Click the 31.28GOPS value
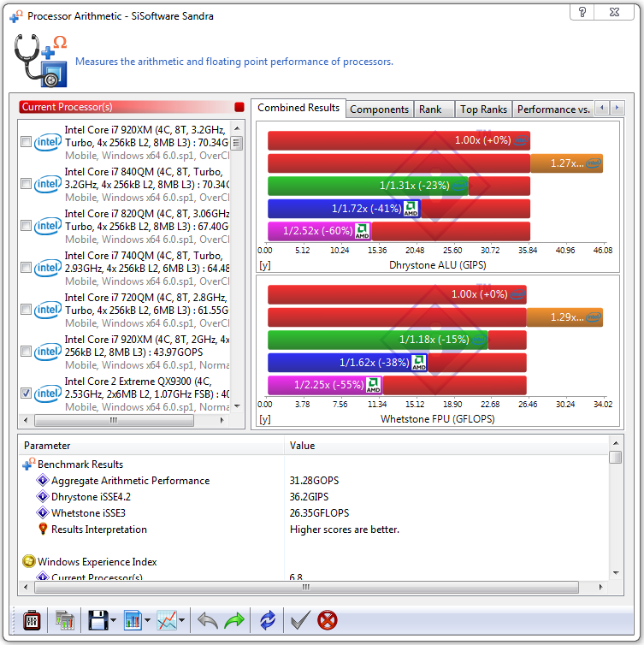Screen dimensions: 644x645 coord(314,481)
